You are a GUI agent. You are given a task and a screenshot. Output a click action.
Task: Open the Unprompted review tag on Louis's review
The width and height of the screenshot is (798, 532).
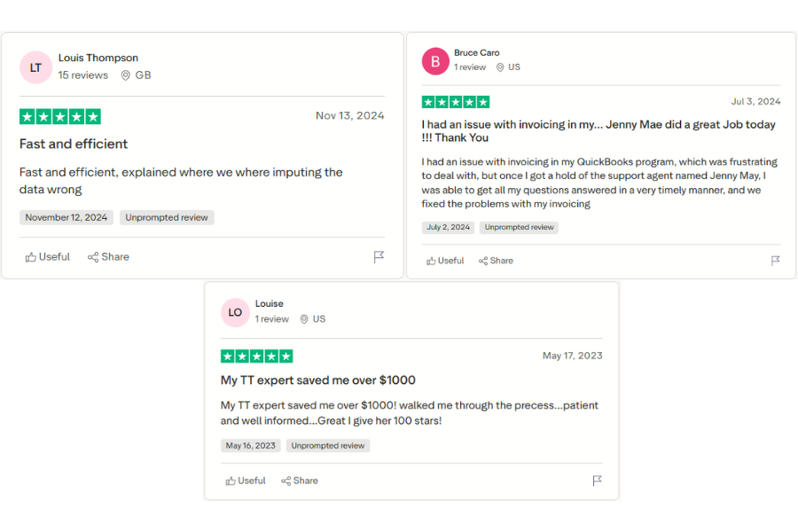point(167,216)
